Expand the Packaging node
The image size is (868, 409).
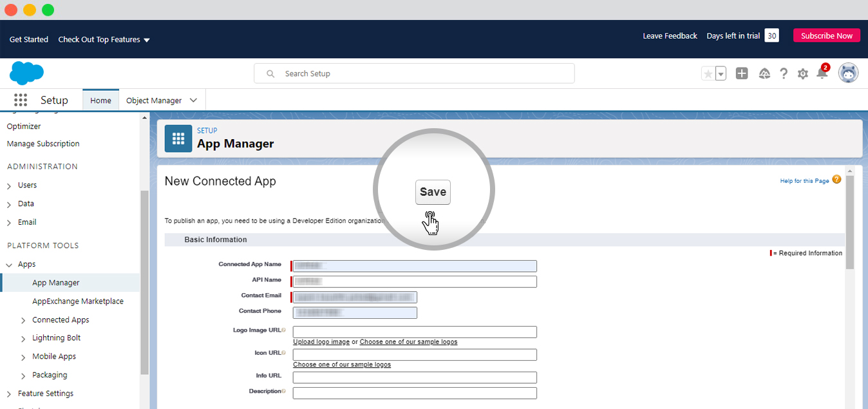(23, 376)
